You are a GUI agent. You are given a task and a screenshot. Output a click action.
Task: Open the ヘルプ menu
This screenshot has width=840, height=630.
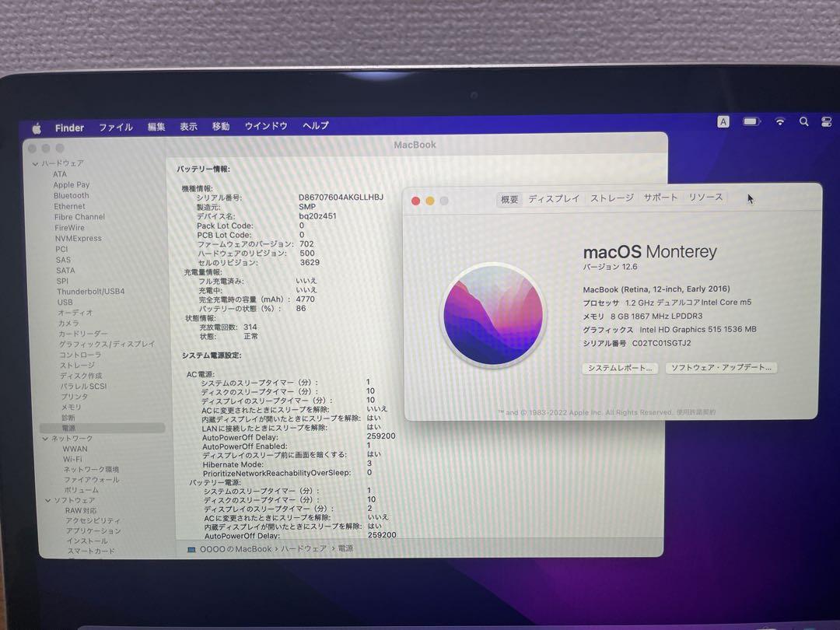point(316,125)
